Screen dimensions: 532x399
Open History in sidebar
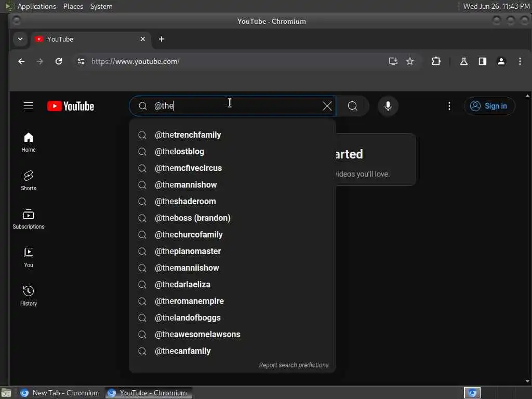[x=29, y=296]
